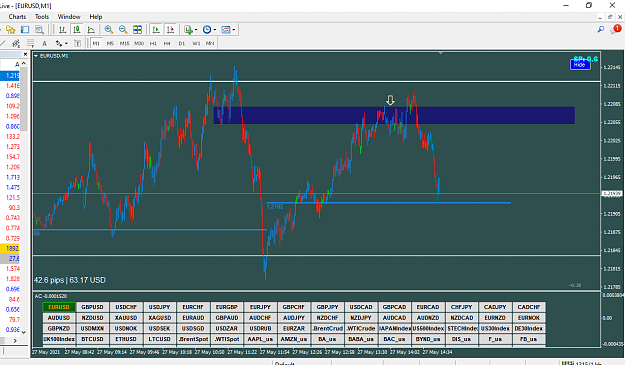Open the Navigator favorites icon
The height and width of the screenshot is (365, 625).
(x=10, y=29)
